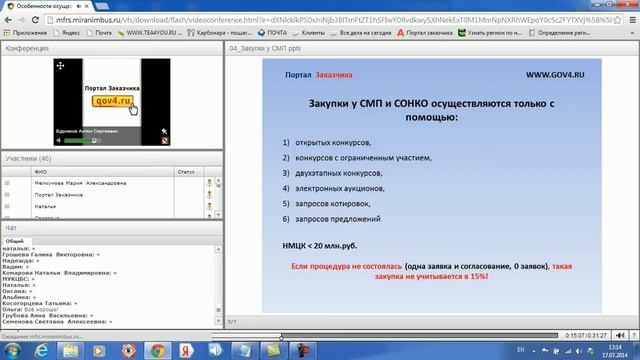Open the sticky notes taskbar icon
This screenshot has width=640, height=360.
pos(273,351)
